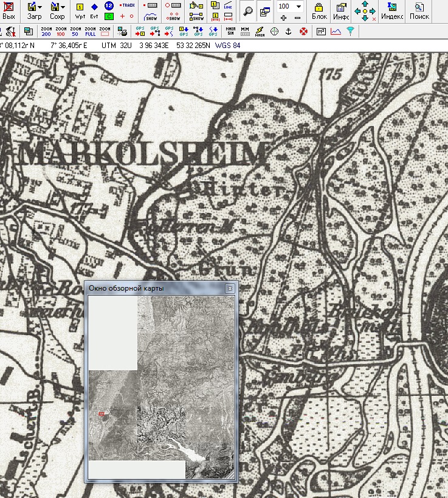Toggle the Блок map lock button
Image resolution: width=448 pixels, height=498 pixels.
(x=319, y=11)
